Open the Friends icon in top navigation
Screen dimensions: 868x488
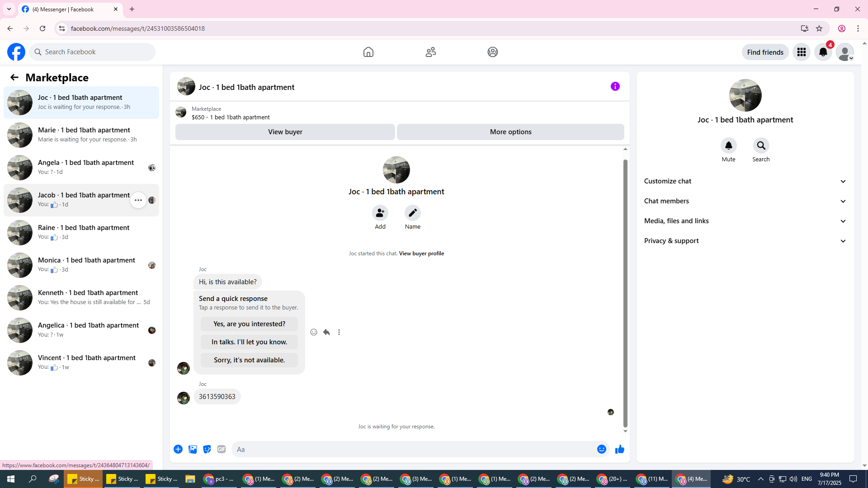(x=431, y=52)
